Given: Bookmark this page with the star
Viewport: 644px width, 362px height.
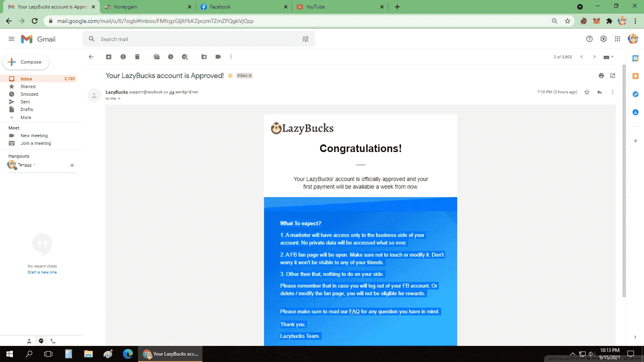Looking at the screenshot, I should (x=568, y=21).
